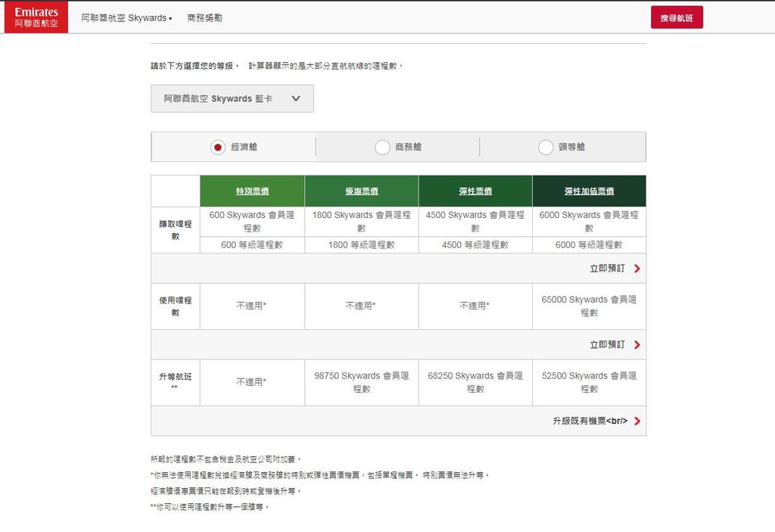Open the 阿聯酋航空 Skywards navigation menu
Image resolution: width=775 pixels, height=532 pixels.
[126, 18]
